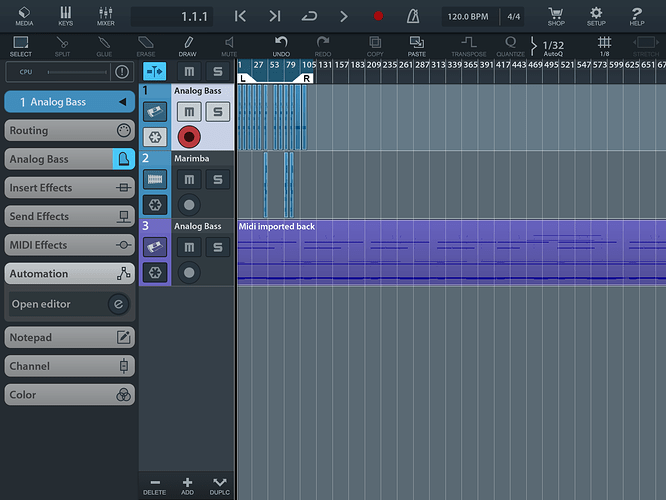
Task: Open the 1/32 quantize value selector
Action: click(x=553, y=47)
